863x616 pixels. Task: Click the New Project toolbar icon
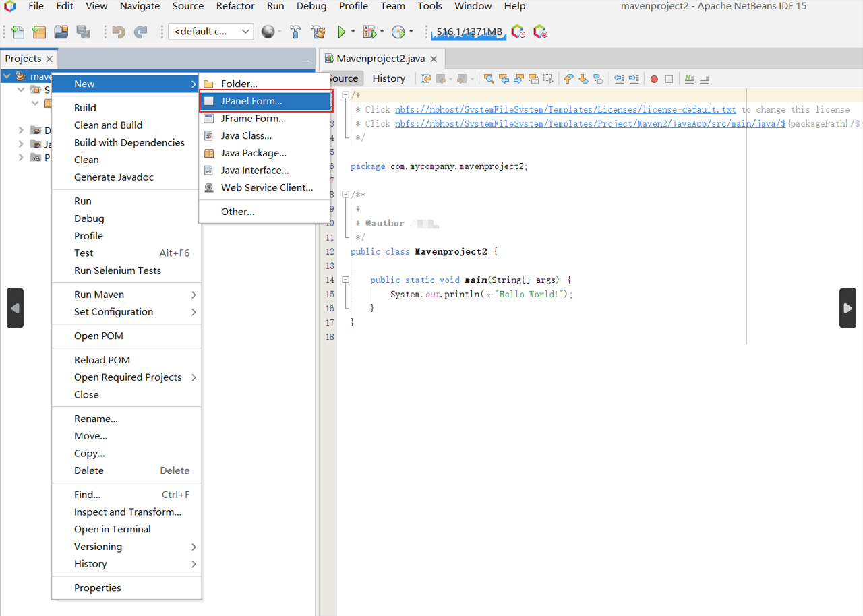click(x=39, y=32)
